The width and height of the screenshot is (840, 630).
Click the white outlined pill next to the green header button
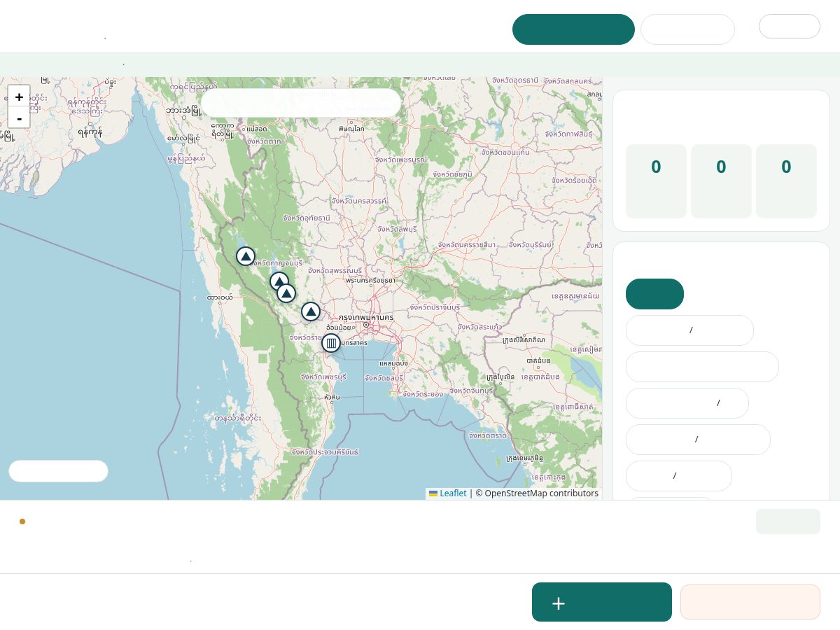pyautogui.click(x=687, y=29)
